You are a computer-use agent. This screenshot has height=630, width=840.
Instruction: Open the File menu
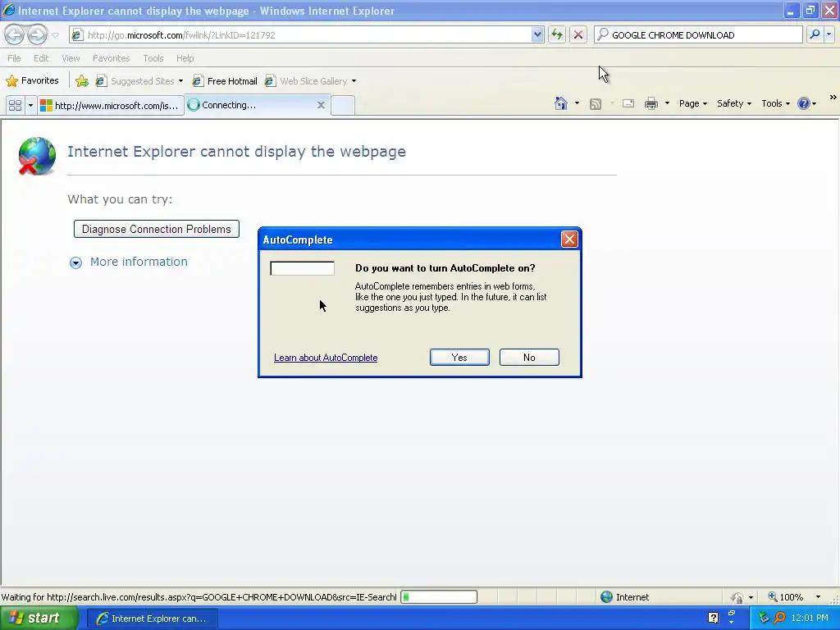tap(15, 58)
